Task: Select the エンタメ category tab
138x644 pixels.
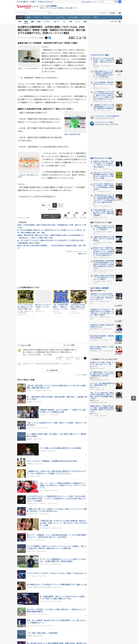Action: (x=47, y=21)
